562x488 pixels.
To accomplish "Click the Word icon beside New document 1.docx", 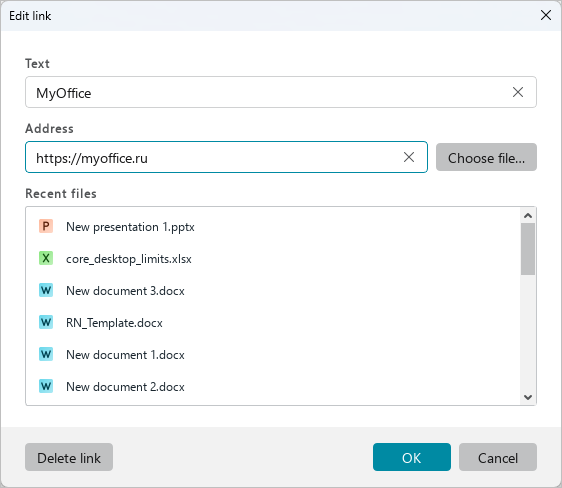I will [46, 354].
